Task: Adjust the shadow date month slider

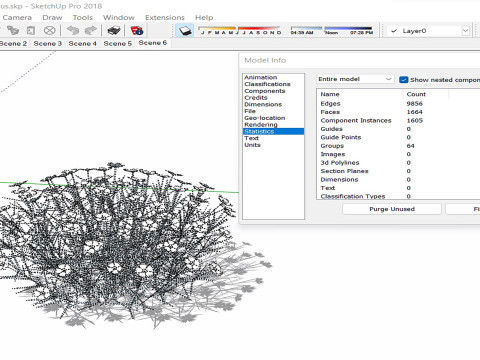Action: (x=240, y=31)
